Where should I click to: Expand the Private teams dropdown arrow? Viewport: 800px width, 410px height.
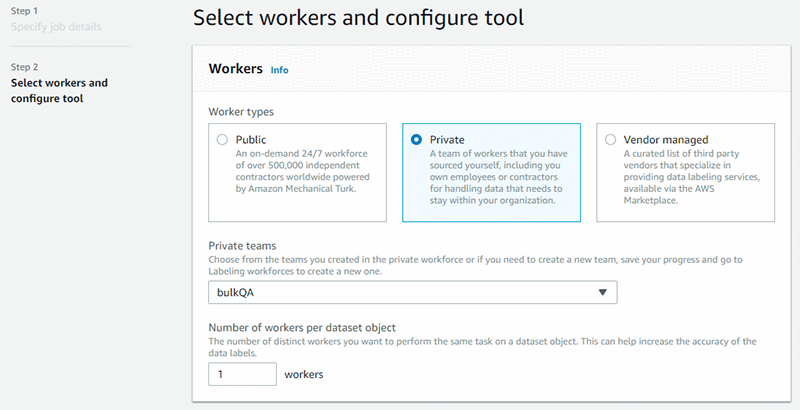click(603, 293)
